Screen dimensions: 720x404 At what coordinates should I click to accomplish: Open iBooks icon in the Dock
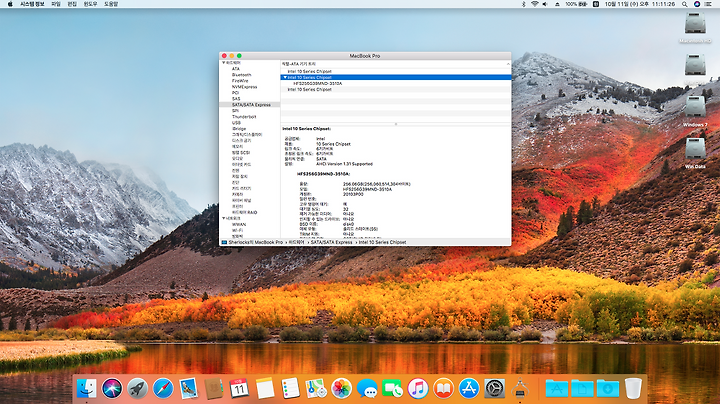tap(443, 389)
